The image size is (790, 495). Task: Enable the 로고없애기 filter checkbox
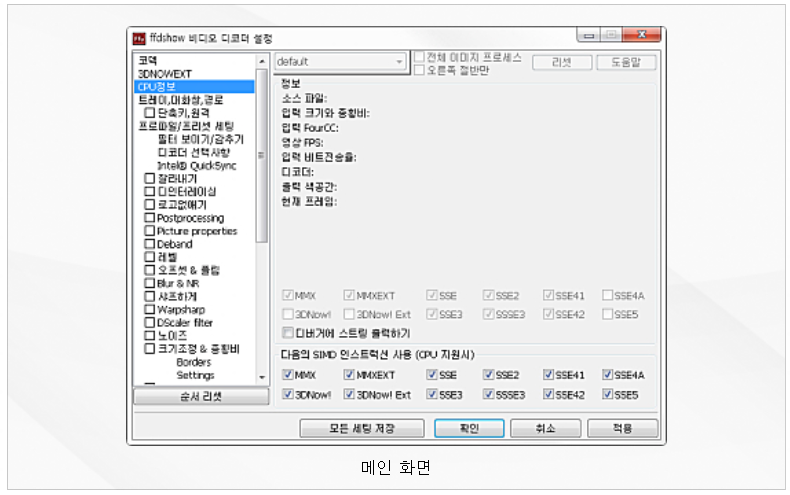(x=150, y=204)
